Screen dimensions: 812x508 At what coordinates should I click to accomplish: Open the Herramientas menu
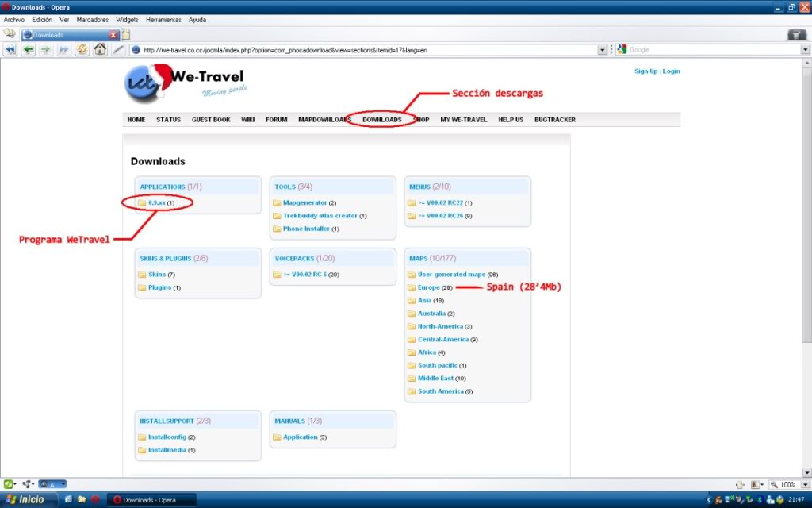tap(163, 20)
